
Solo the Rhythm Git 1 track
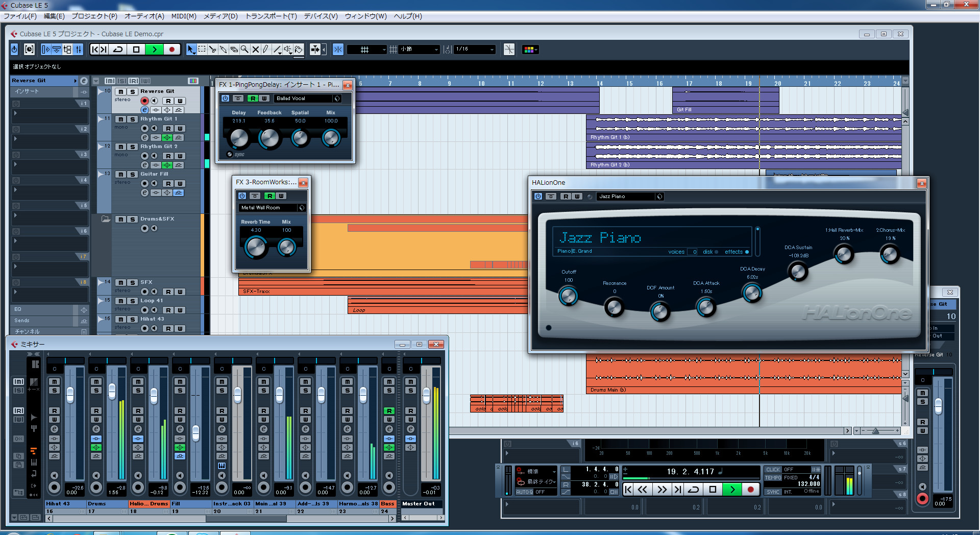click(132, 119)
